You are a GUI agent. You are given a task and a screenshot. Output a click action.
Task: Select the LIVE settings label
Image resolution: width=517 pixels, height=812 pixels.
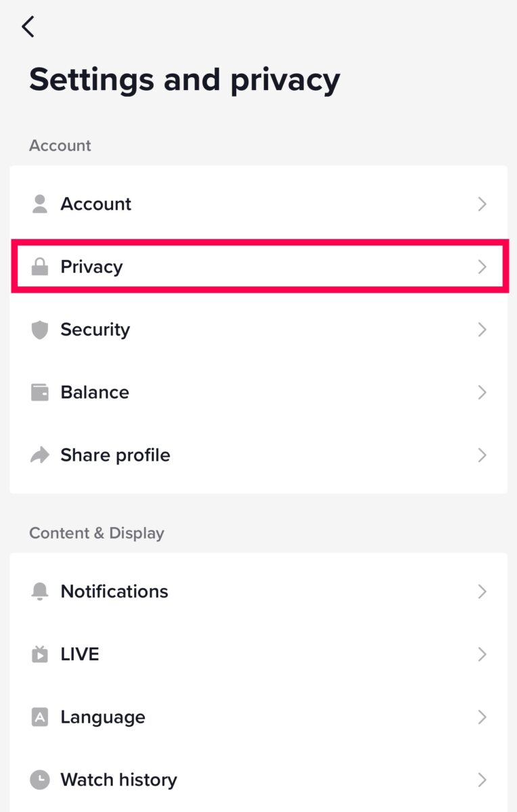pyautogui.click(x=80, y=654)
